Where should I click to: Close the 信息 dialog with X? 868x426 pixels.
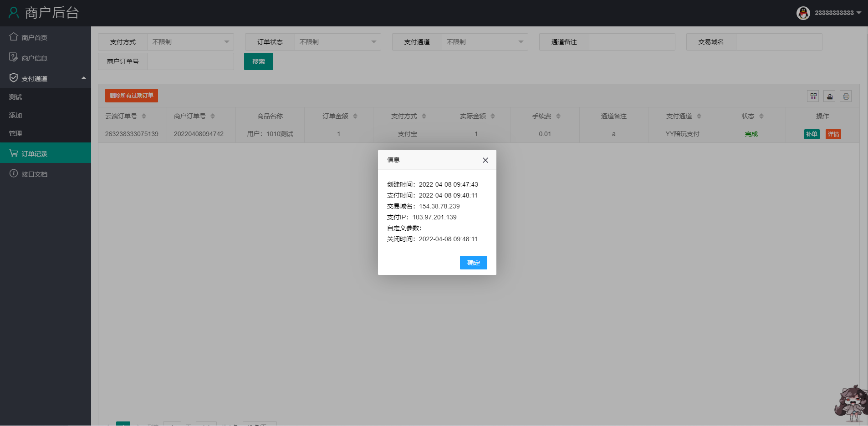pyautogui.click(x=485, y=160)
